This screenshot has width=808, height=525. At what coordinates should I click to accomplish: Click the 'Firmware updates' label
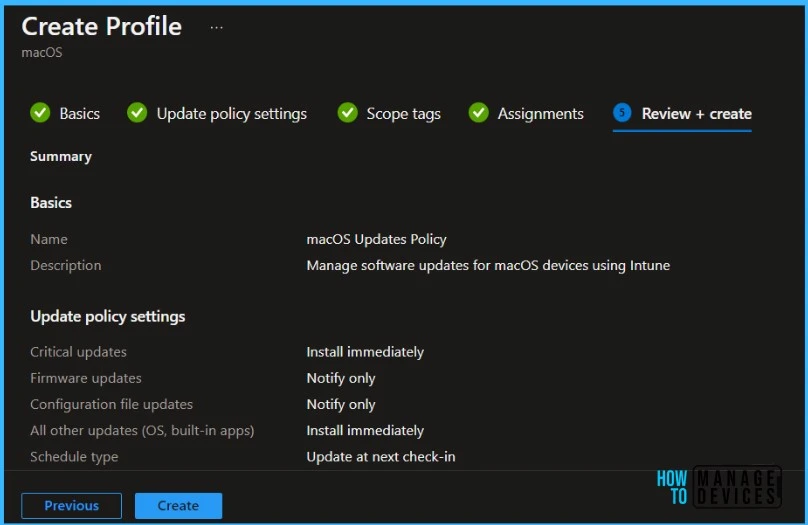[86, 378]
